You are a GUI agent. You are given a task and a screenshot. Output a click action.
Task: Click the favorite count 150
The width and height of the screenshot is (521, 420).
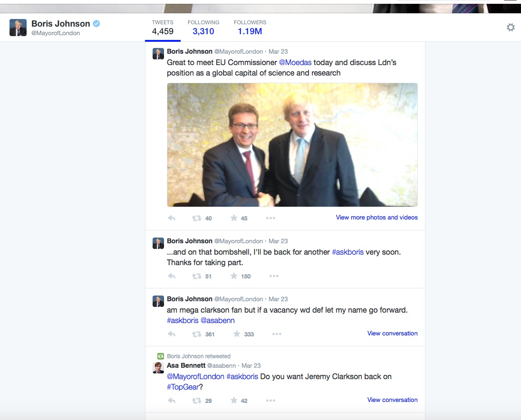(246, 276)
